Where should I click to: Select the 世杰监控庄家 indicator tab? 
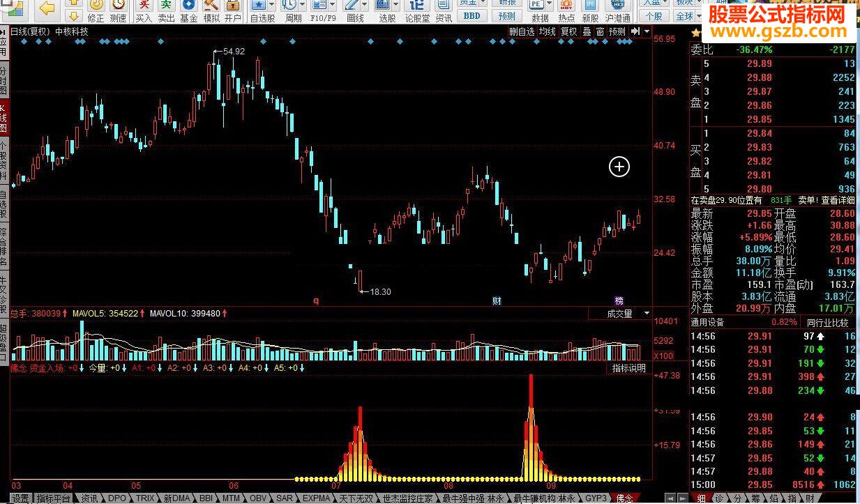coord(408,498)
